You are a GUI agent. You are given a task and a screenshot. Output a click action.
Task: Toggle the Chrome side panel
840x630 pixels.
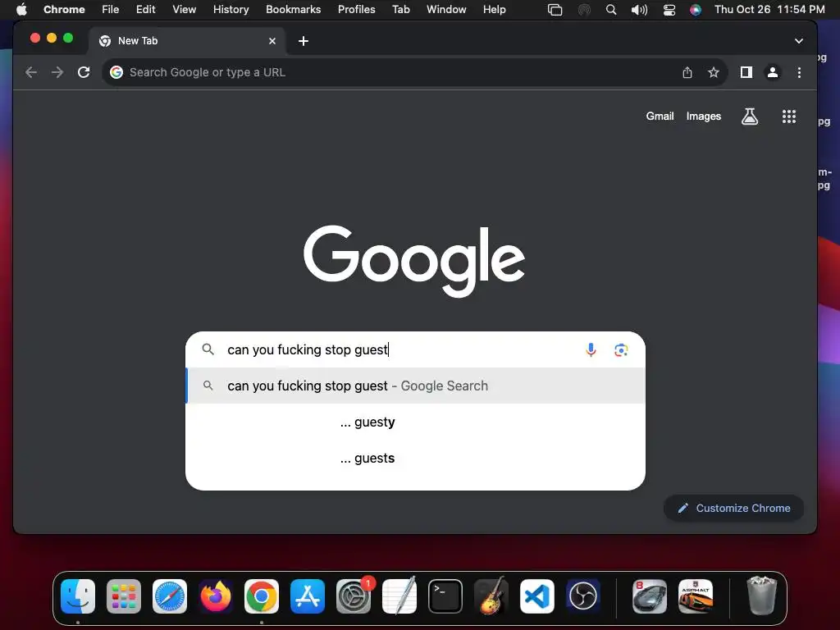746,72
